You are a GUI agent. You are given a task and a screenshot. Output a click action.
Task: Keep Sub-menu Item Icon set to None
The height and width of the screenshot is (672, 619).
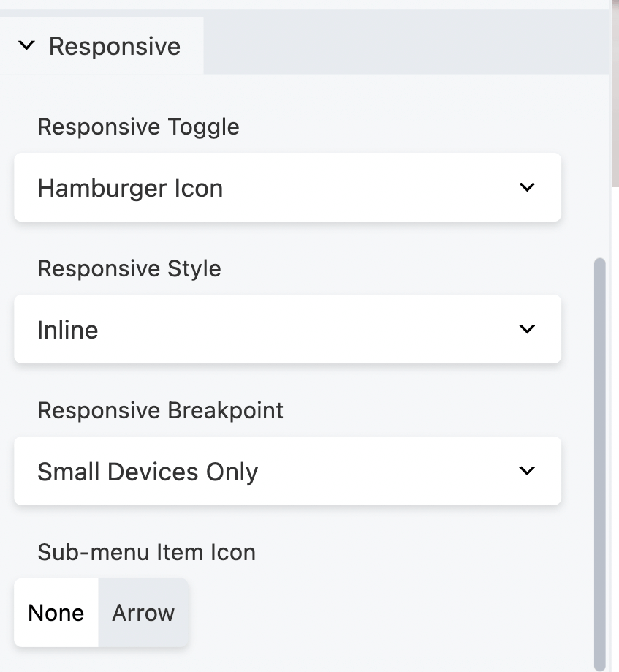[x=56, y=613]
